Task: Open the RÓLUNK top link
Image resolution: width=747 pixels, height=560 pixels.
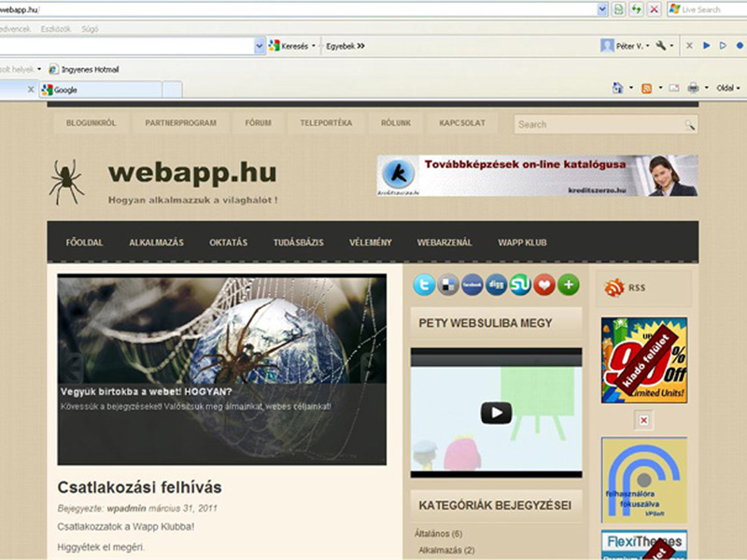Action: click(395, 123)
